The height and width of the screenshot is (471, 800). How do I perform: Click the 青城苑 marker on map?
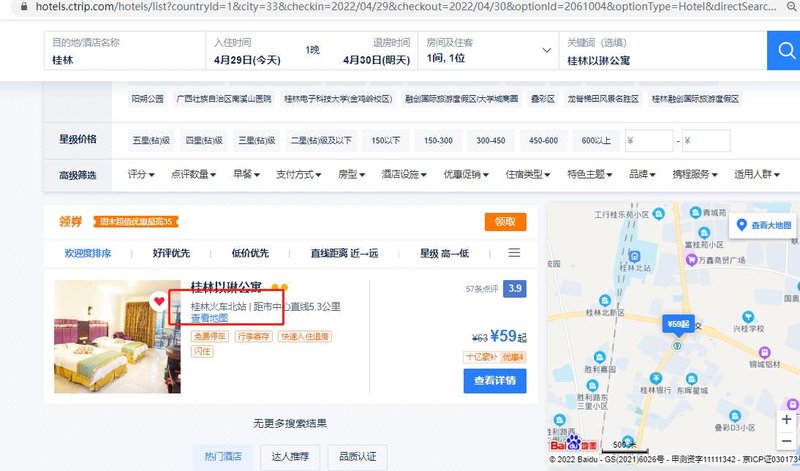point(695,212)
